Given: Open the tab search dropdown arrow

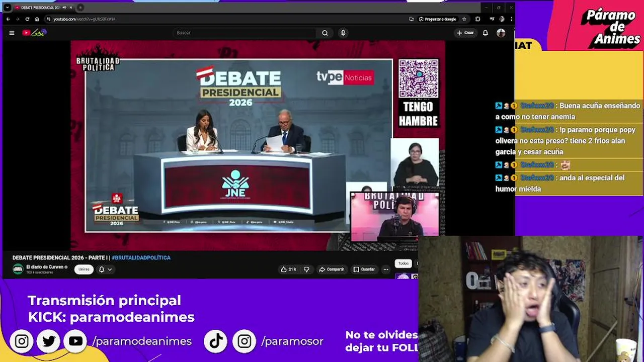Looking at the screenshot, I should pyautogui.click(x=8, y=8).
